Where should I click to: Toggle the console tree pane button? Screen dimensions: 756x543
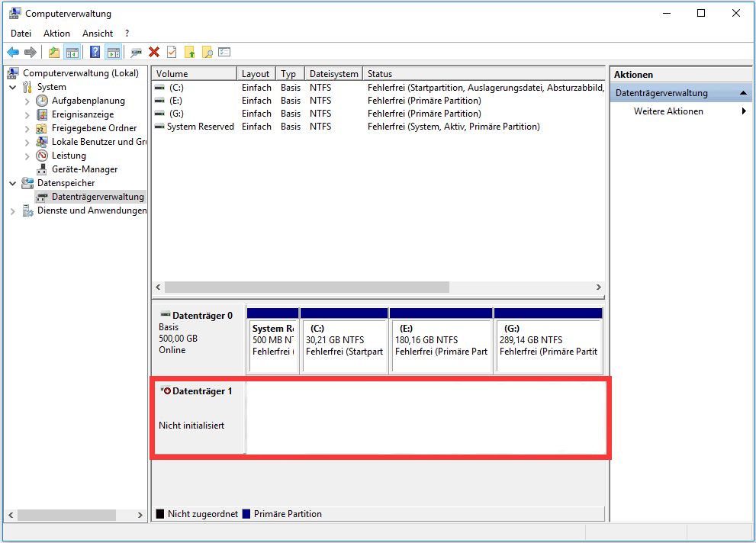tap(72, 52)
